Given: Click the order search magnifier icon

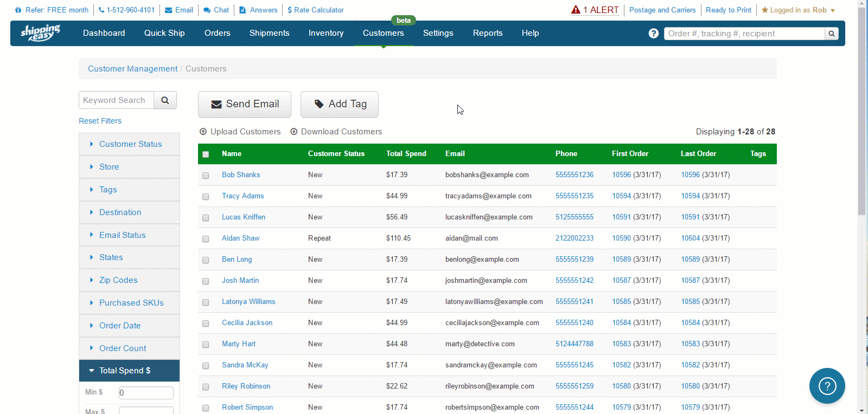Looking at the screenshot, I should point(831,34).
